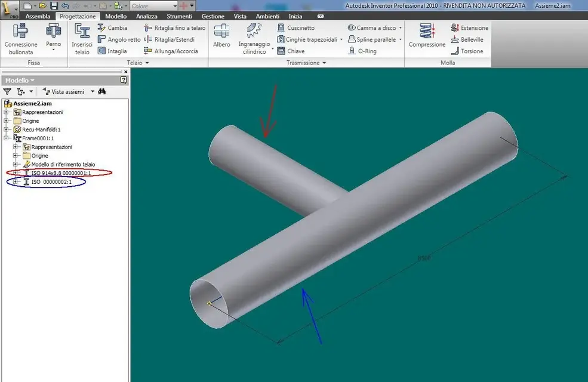This screenshot has height=382, width=588.
Task: Open the Modello ribbon tab
Action: (x=116, y=16)
